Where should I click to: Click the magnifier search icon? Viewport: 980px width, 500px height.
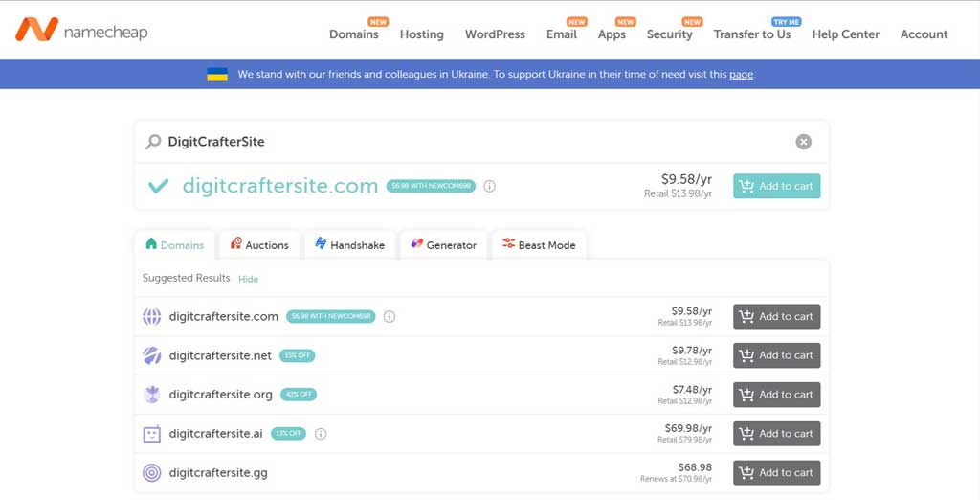[x=153, y=142]
